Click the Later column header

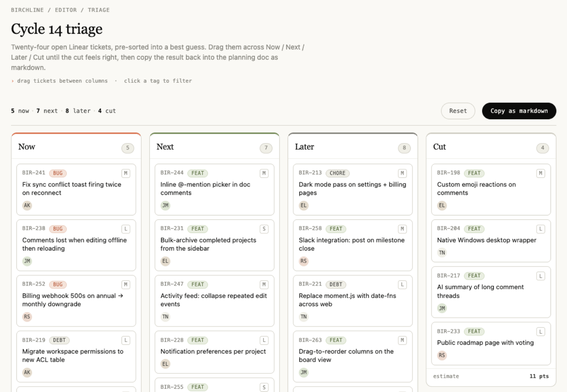[x=304, y=147]
